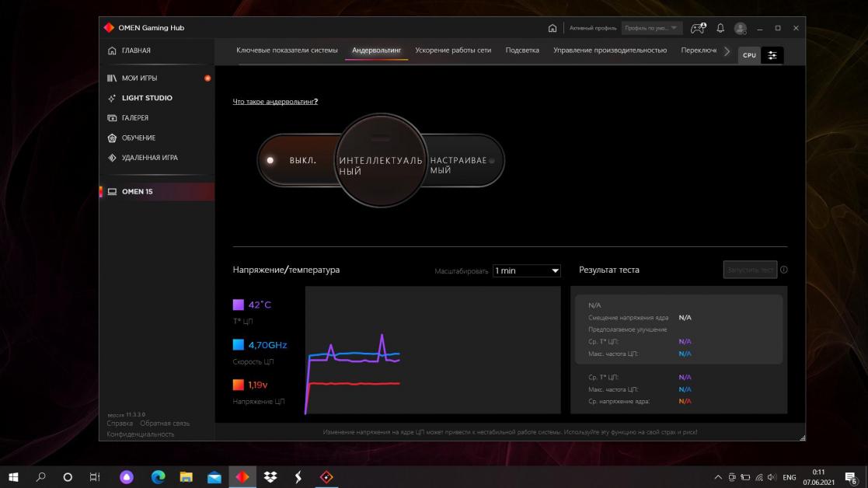Click the 42°C temperature reading
Screen dimensions: 868x488
(x=260, y=305)
